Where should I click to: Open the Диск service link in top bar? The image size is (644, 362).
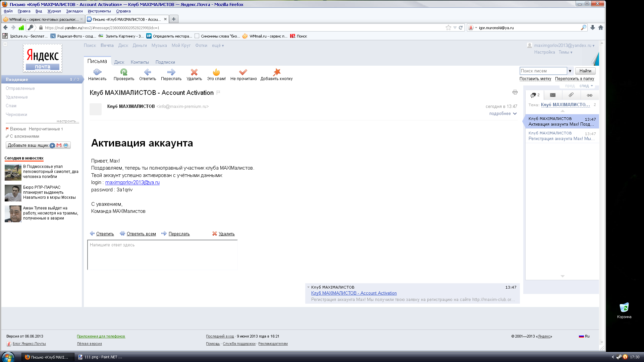[x=123, y=46]
